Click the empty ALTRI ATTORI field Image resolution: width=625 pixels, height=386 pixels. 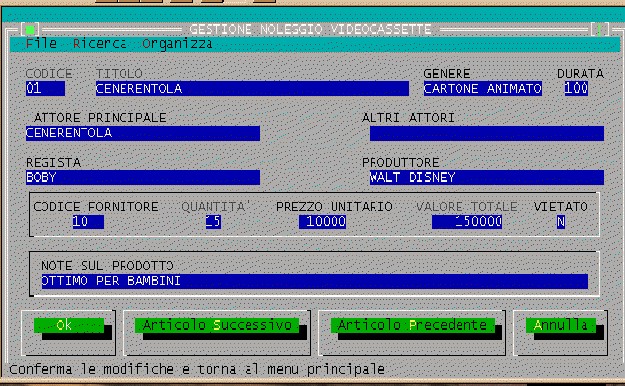487,133
